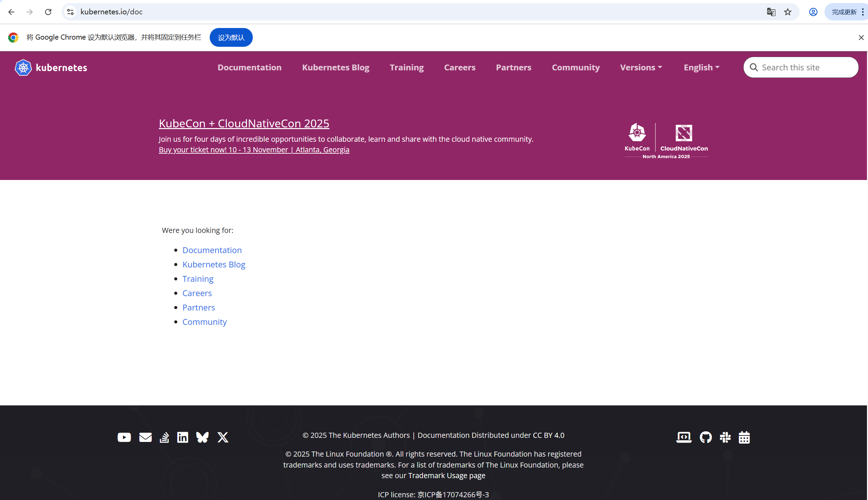Click the Google Translate icon
The width and height of the screenshot is (868, 500).
[771, 12]
